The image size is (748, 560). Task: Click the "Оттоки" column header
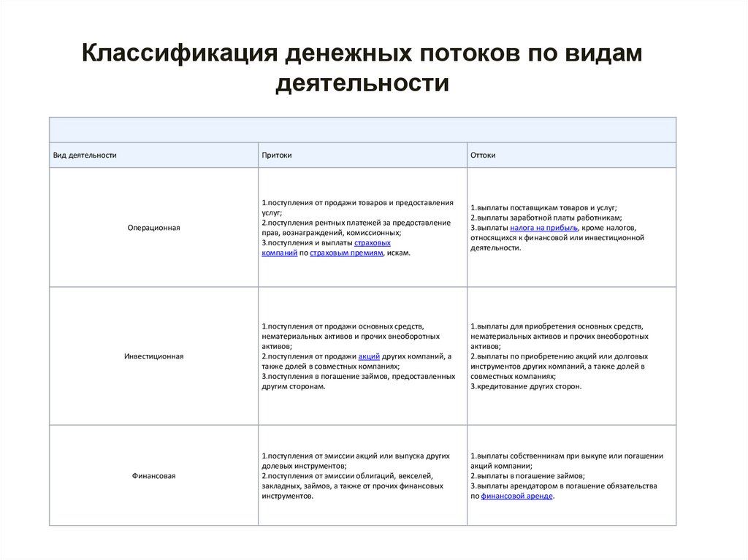pos(483,155)
